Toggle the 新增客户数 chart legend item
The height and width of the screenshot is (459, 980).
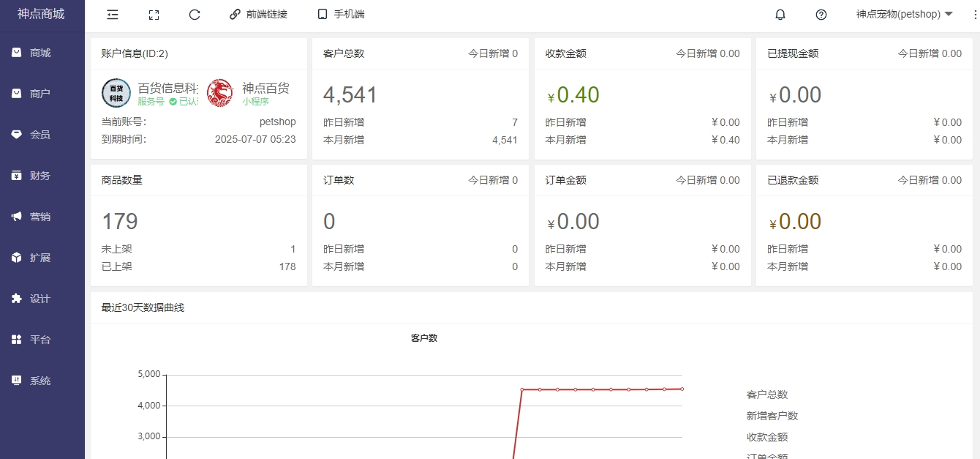click(x=772, y=416)
